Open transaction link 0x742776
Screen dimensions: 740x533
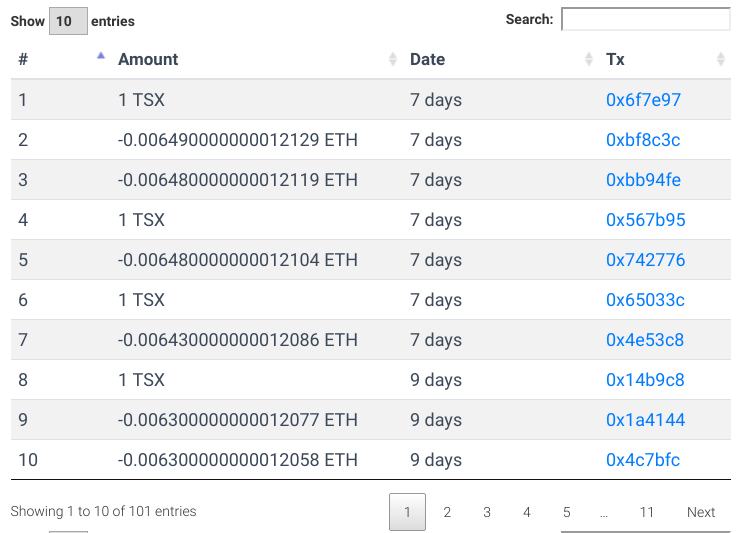pyautogui.click(x=646, y=260)
